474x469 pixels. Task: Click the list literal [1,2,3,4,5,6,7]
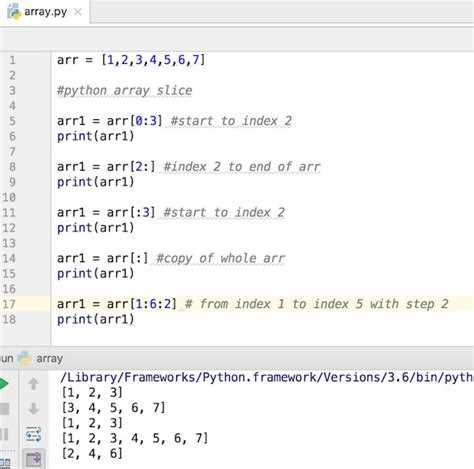[153, 60]
